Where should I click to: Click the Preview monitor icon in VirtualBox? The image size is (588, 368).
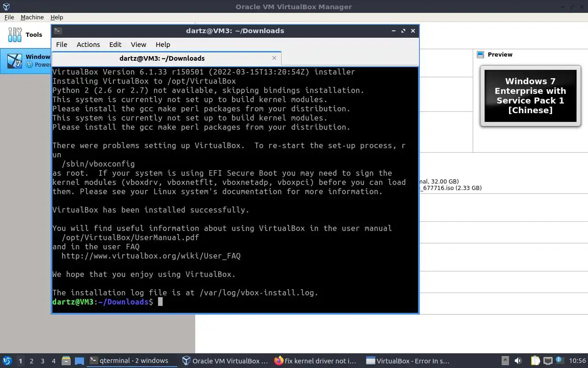(481, 54)
